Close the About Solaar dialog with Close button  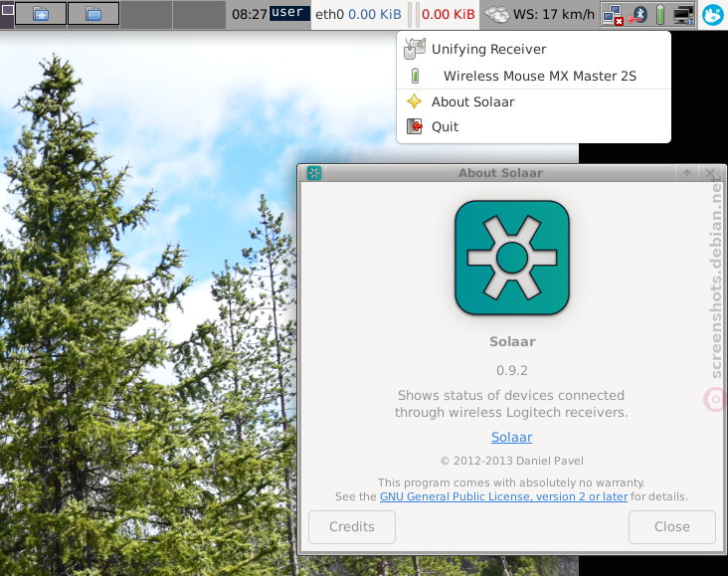(672, 527)
